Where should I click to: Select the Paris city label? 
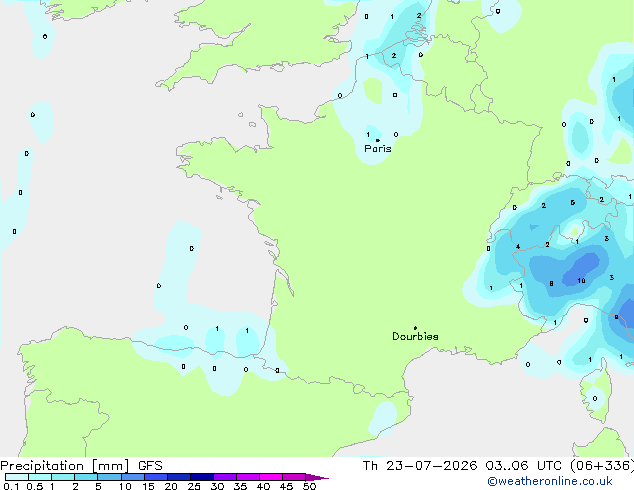point(378,148)
